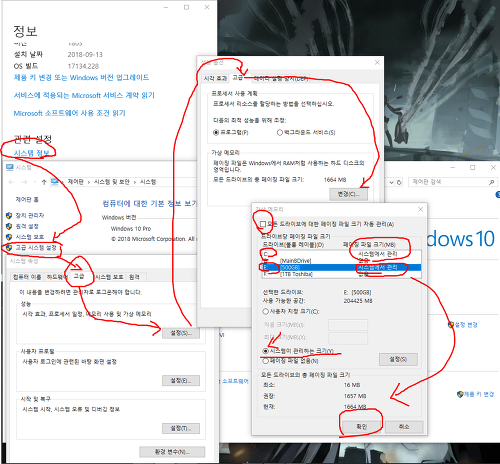This screenshot has height=464, width=500.
Task: Click 설정(T) button under 시작 및 복구
Action: point(181,428)
